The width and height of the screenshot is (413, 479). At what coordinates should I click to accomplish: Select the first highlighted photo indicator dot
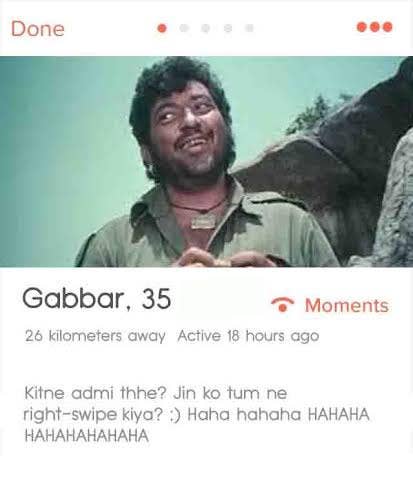click(162, 28)
